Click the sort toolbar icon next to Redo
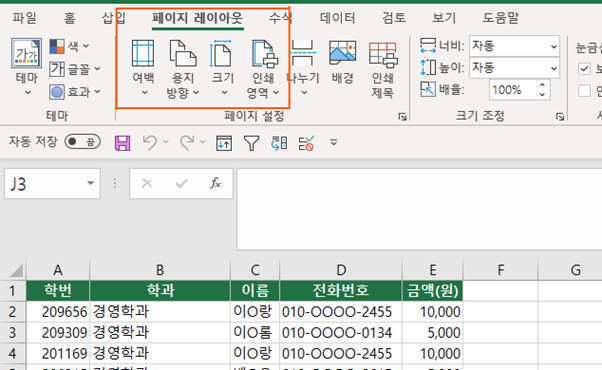The width and height of the screenshot is (602, 370). pos(224,143)
